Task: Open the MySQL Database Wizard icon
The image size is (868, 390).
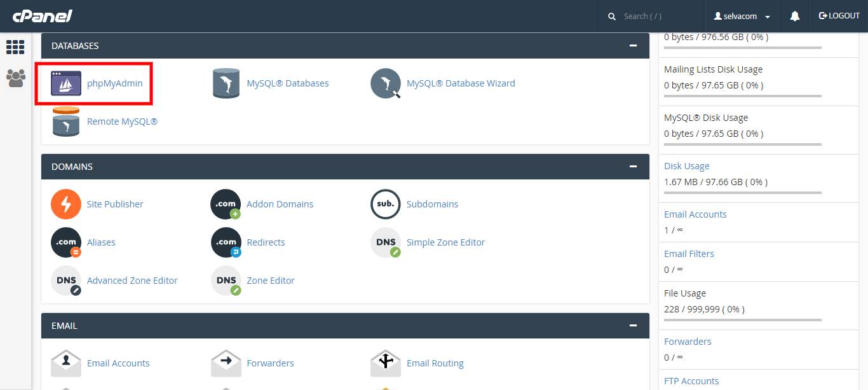Action: tap(386, 83)
